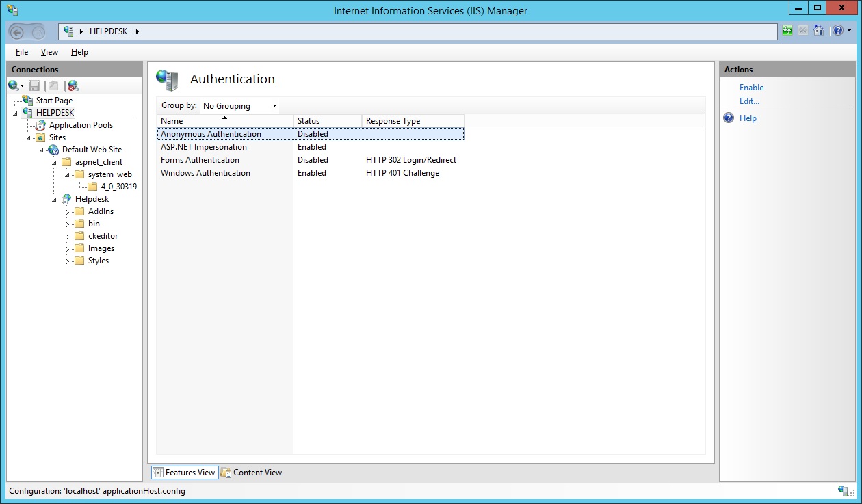Sort by the Status column header
Viewport: 862px width, 504px height.
328,120
